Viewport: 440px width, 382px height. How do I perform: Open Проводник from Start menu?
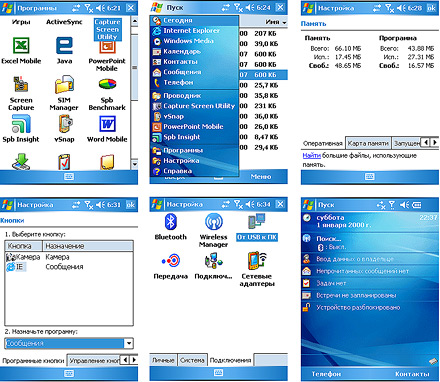point(195,96)
